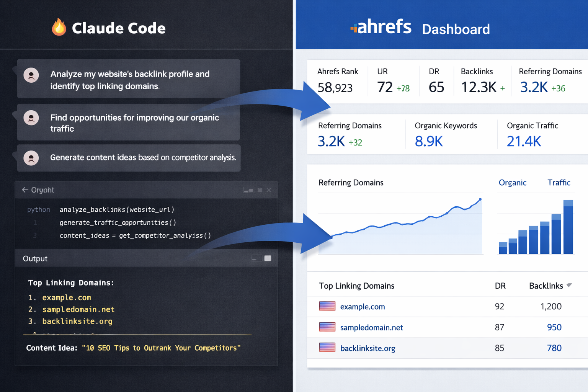The image size is (588, 392).
Task: Click example.com in terminal output
Action: click(x=67, y=297)
